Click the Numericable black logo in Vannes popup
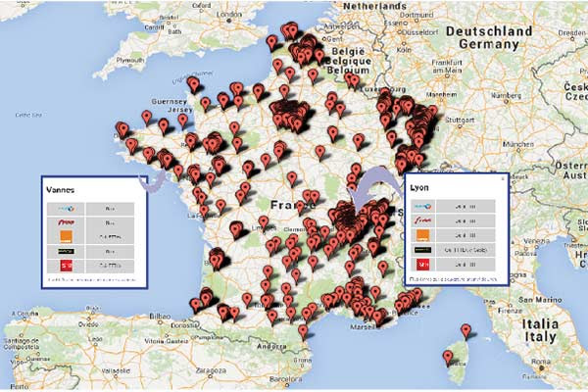 [67, 251]
